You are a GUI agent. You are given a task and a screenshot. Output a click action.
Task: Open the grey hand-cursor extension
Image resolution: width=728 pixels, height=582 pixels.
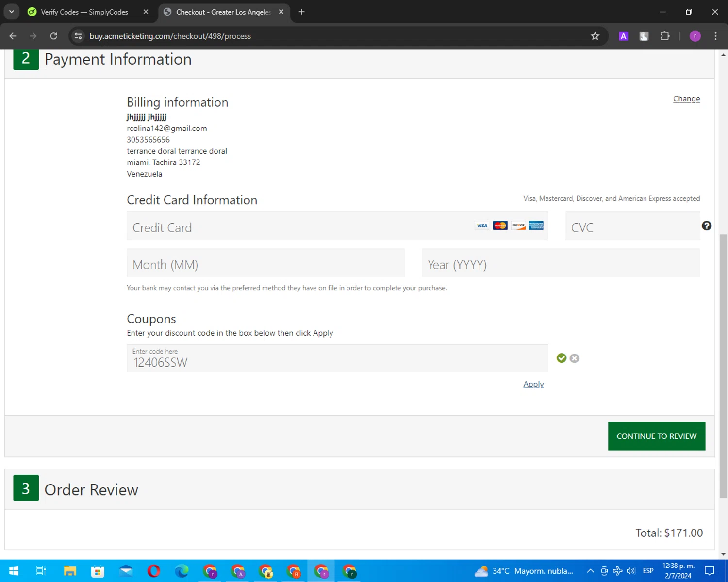[644, 36]
